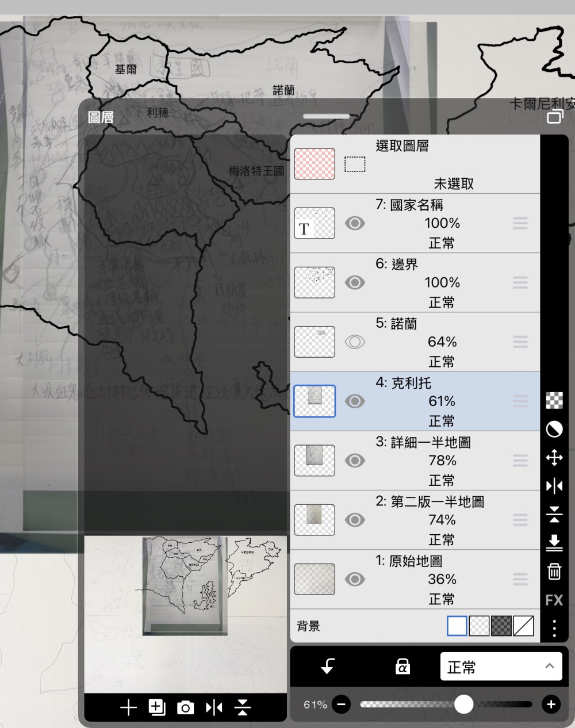Screen dimensions: 575x728
Task: Toggle the alpha lock icon
Action: click(402, 666)
